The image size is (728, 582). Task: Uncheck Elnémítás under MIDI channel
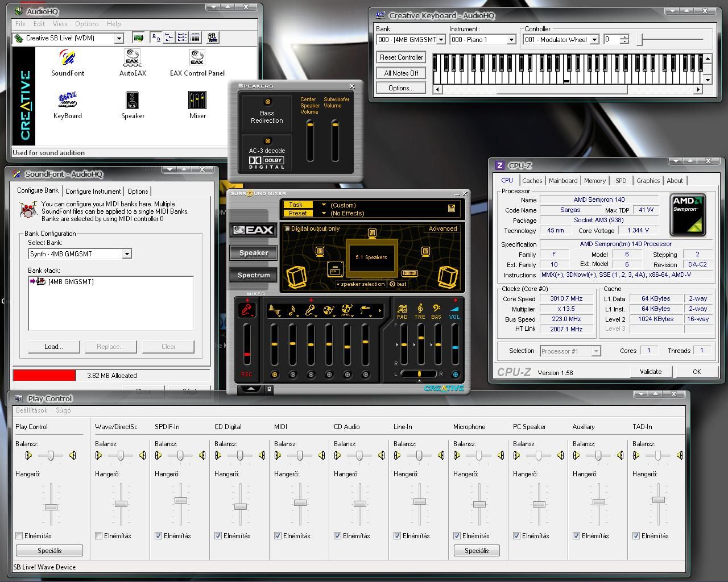(x=278, y=536)
